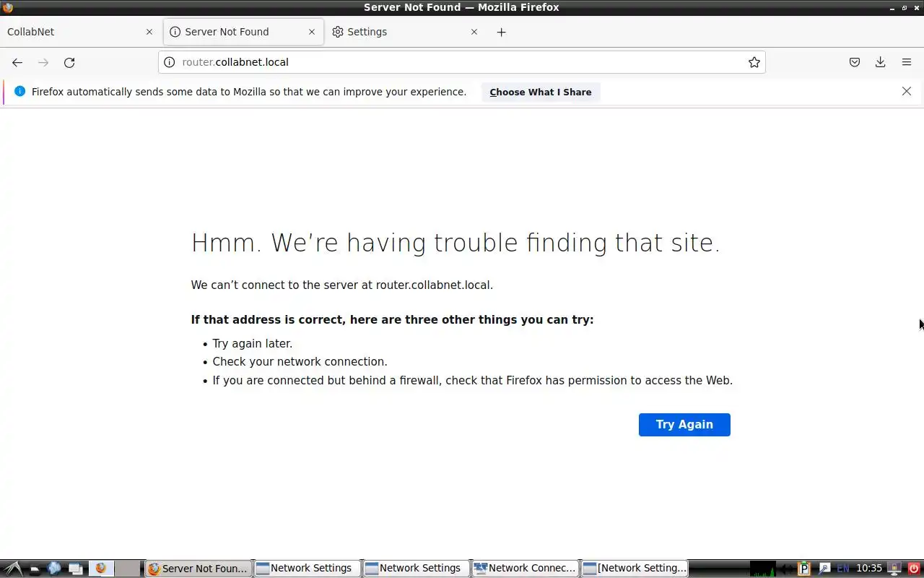Switch to the first Network Settings taskbar window
The height and width of the screenshot is (578, 924).
click(307, 569)
